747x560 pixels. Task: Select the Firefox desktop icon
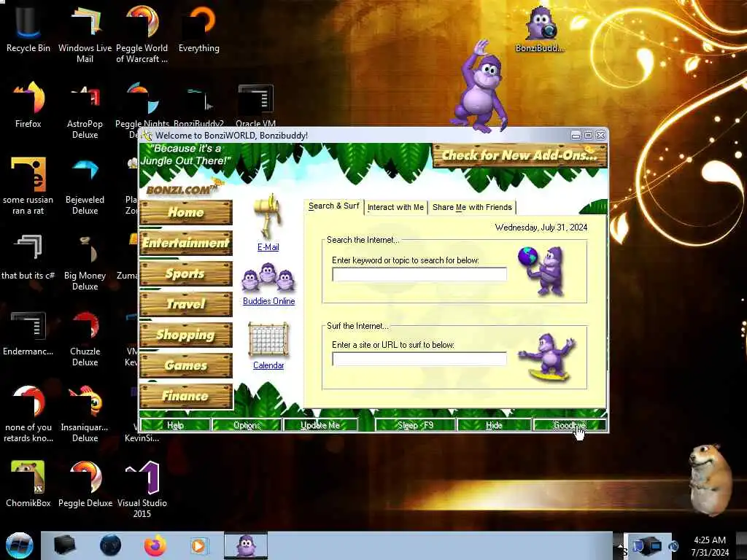pyautogui.click(x=28, y=104)
